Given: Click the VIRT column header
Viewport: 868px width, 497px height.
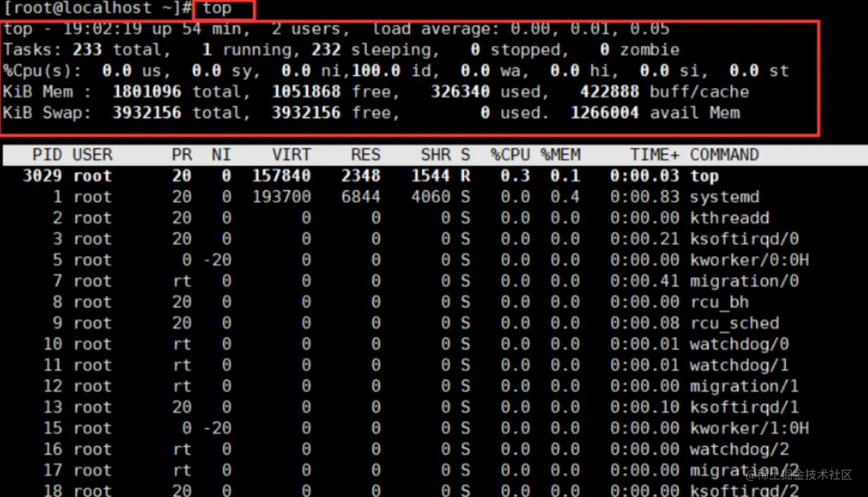Looking at the screenshot, I should point(291,155).
